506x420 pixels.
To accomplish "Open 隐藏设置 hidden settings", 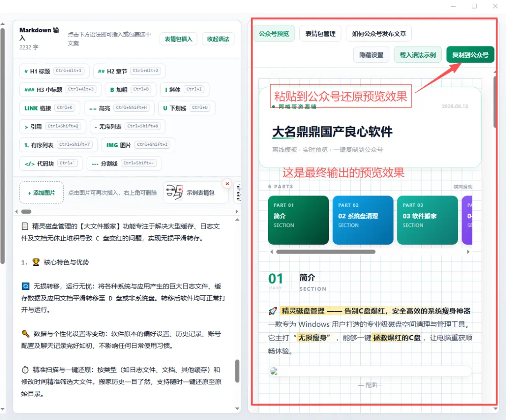I will click(372, 55).
